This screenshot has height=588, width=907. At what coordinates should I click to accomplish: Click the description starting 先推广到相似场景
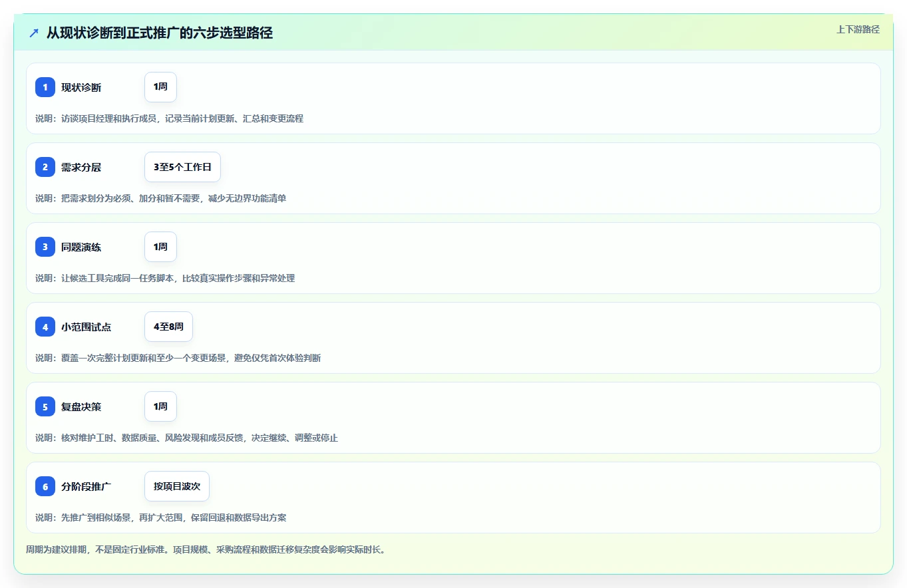(x=160, y=517)
